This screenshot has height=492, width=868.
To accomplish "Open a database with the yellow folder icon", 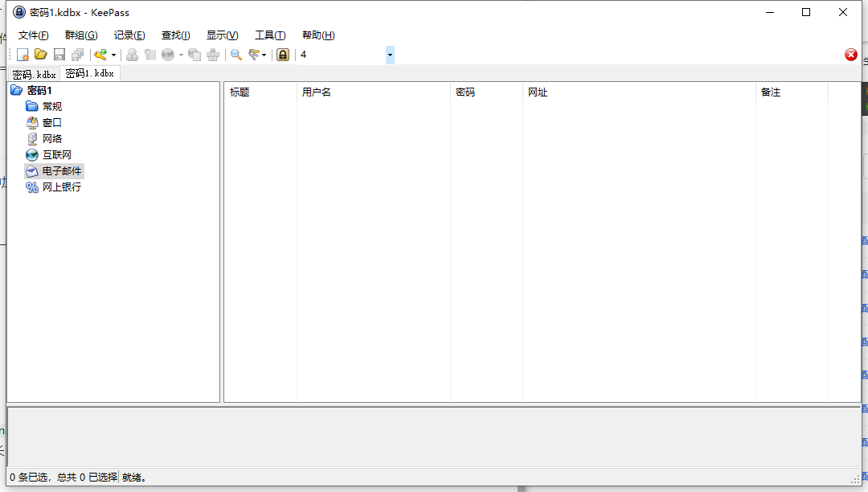I will click(x=41, y=54).
